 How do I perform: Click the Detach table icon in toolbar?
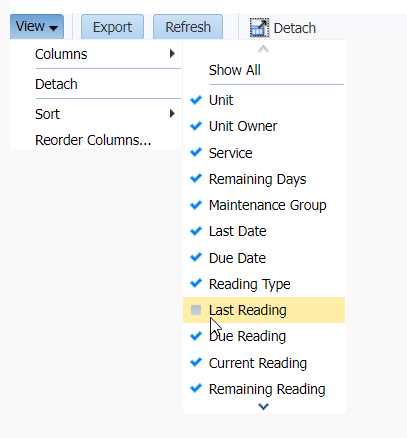pyautogui.click(x=259, y=28)
